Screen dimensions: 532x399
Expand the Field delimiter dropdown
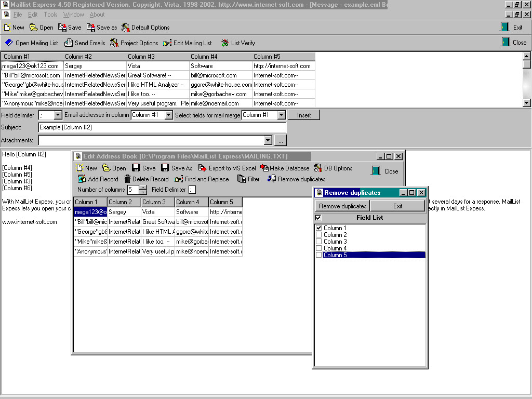tap(58, 115)
